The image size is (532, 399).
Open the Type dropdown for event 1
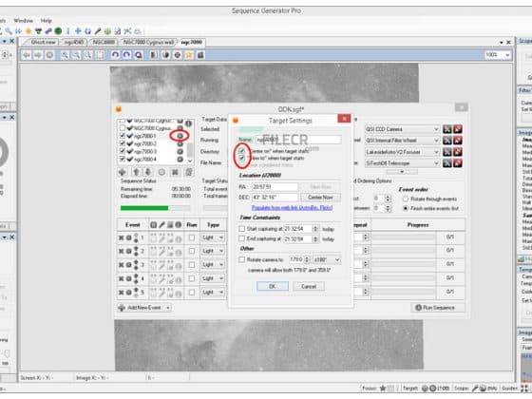(213, 237)
